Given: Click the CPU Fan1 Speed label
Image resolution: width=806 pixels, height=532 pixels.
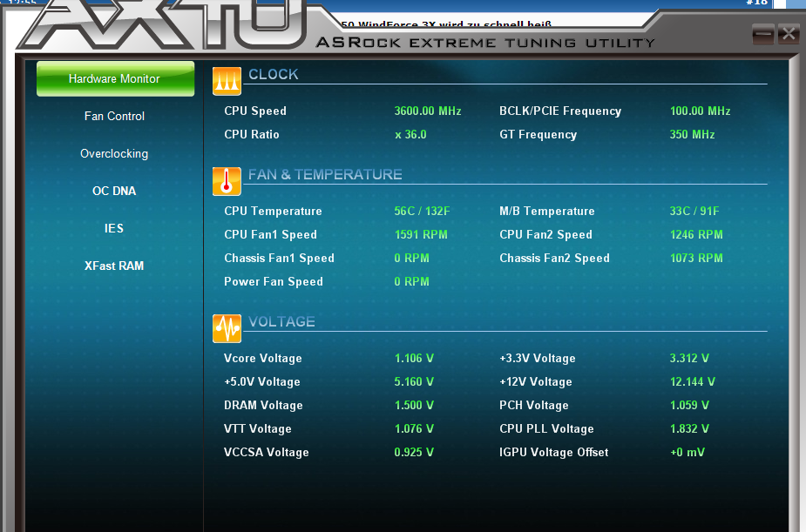Looking at the screenshot, I should 270,235.
